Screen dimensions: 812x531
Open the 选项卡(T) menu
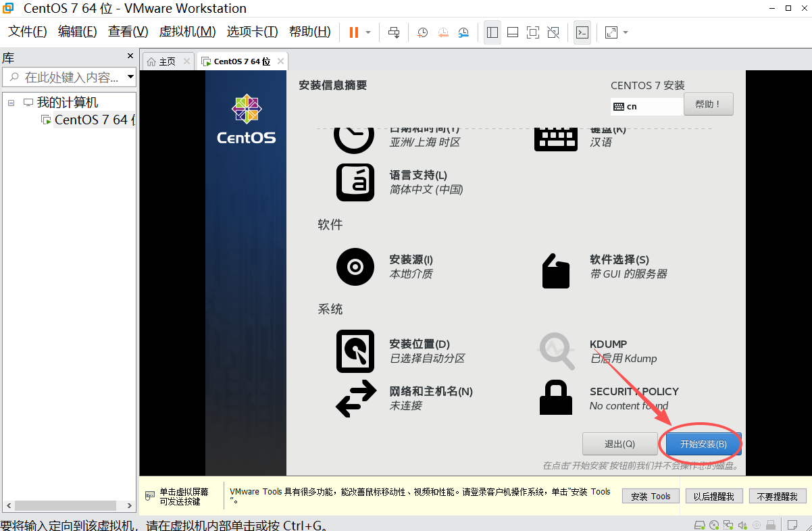[253, 32]
